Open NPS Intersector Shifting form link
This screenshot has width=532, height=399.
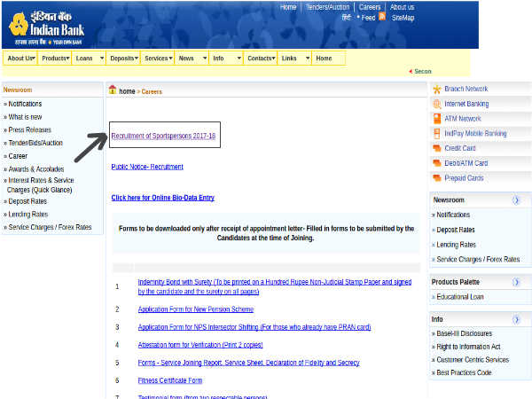tap(254, 327)
